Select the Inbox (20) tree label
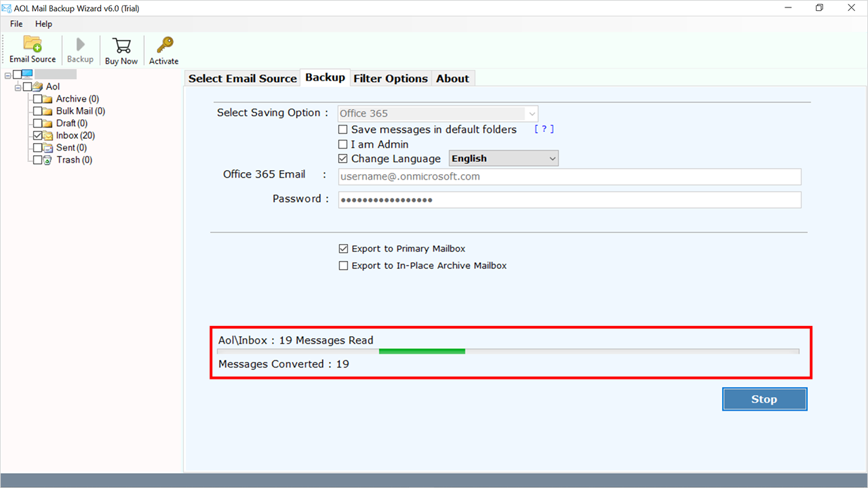868x488 pixels. 75,136
